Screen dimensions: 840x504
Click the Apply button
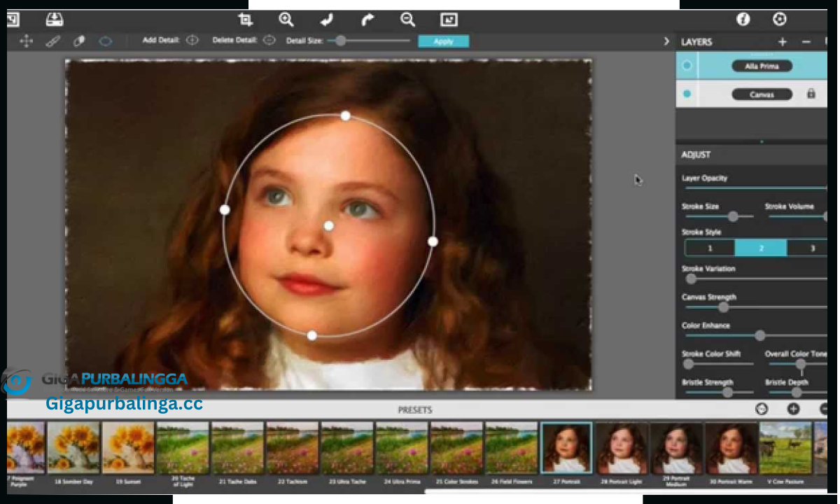[x=444, y=41]
